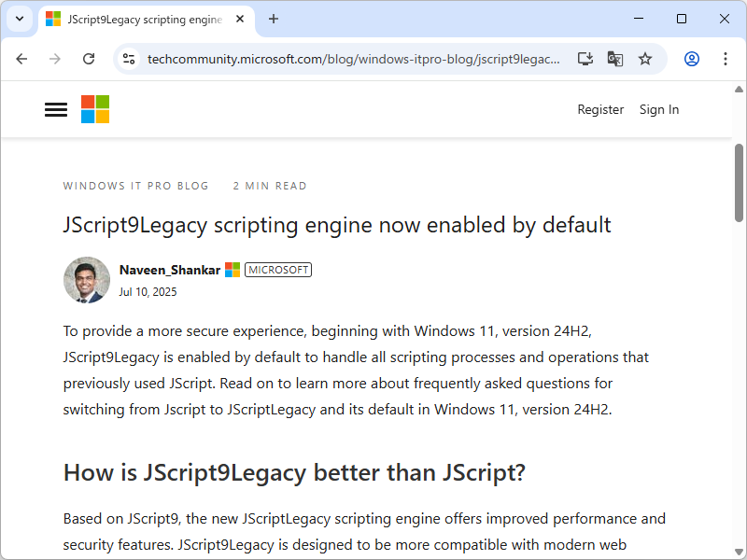Click the Microsoft flag next to author name
This screenshot has height=560, width=747.
click(232, 270)
